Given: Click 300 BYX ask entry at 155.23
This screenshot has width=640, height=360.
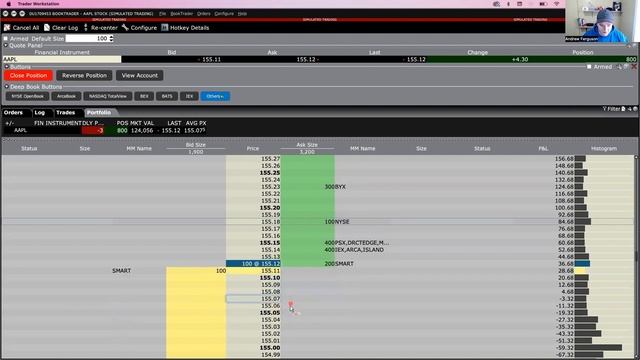Looking at the screenshot, I should pyautogui.click(x=335, y=187).
